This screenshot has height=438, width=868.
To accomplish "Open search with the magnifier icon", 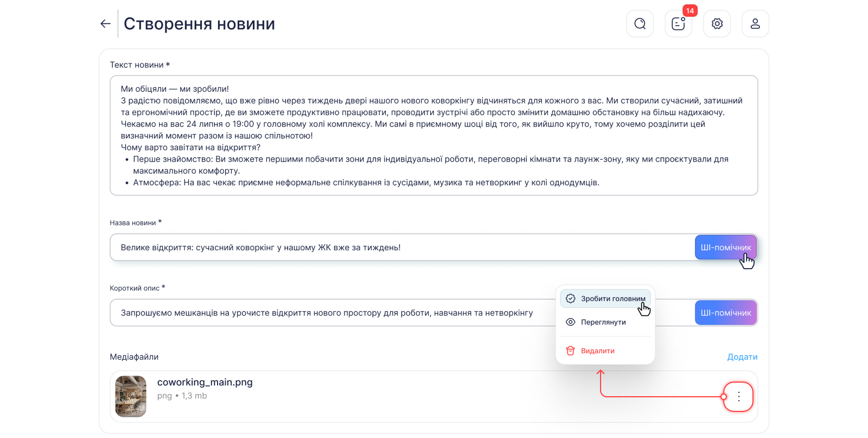I will coord(640,24).
